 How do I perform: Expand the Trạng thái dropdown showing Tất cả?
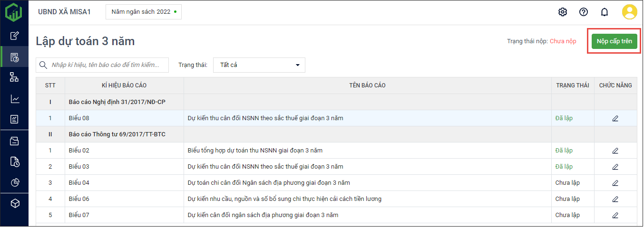(x=259, y=65)
